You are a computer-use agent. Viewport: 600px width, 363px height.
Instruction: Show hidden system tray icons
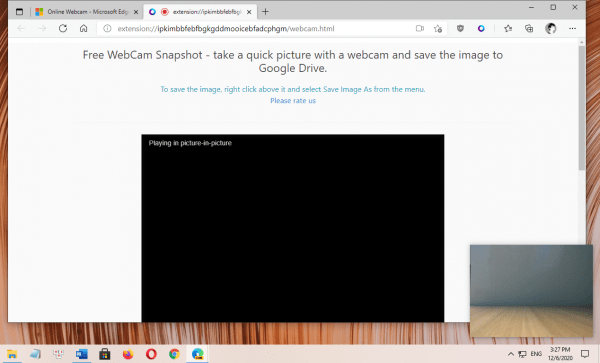[x=510, y=354]
